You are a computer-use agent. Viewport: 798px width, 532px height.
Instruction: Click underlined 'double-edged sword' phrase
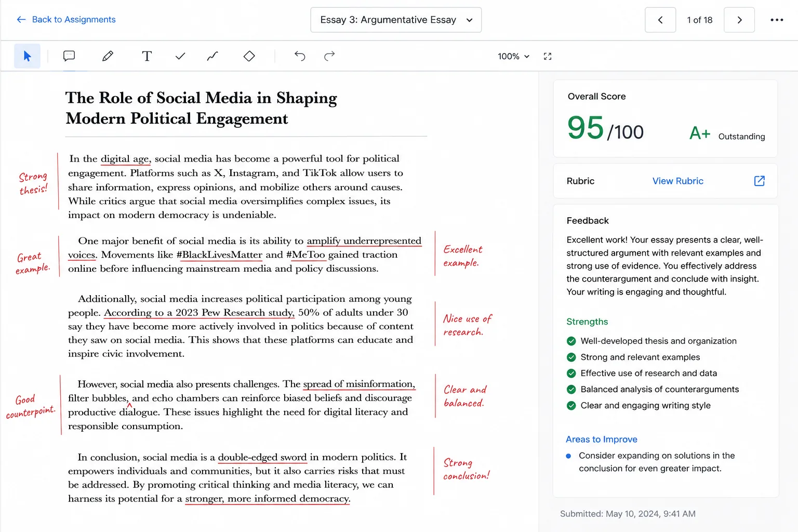point(262,457)
